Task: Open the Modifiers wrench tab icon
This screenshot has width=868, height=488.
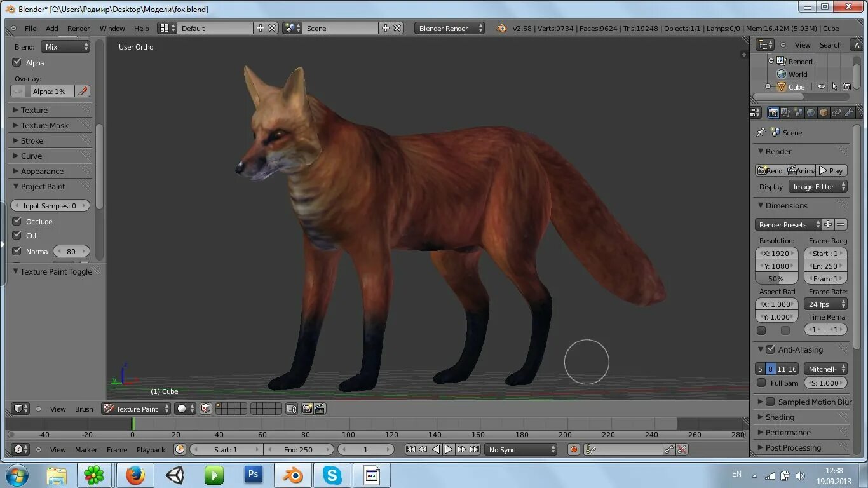Action: click(849, 112)
